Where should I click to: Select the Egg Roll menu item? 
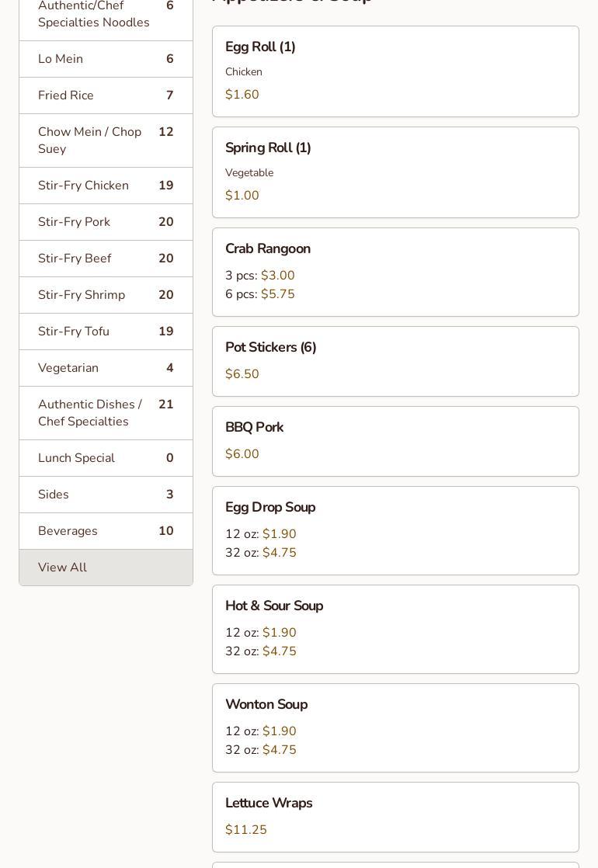395,71
